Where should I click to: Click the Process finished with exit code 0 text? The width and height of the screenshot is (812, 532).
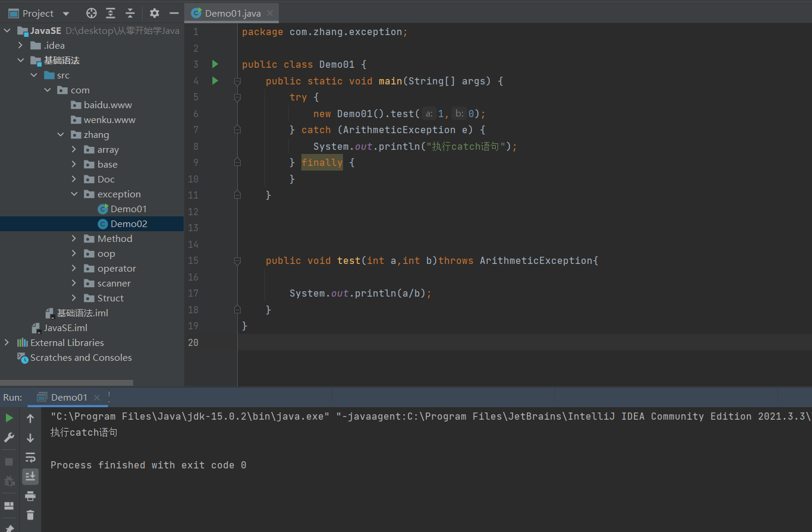point(149,465)
